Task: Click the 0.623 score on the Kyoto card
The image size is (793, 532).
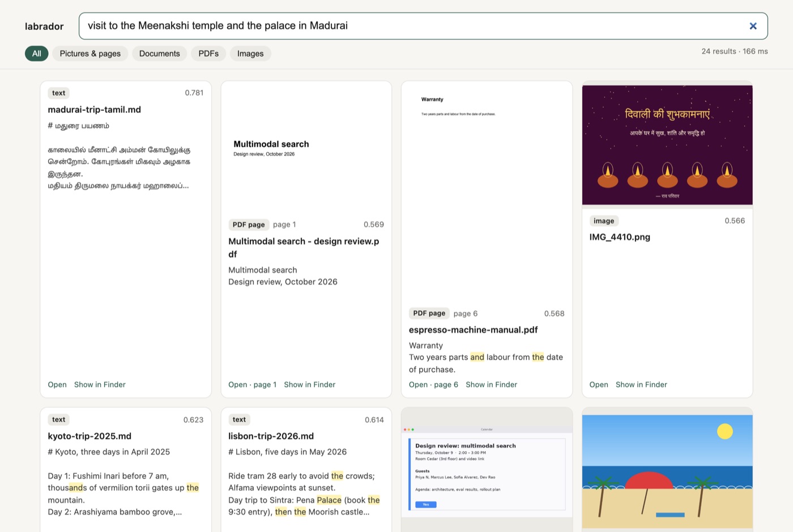Action: [193, 420]
